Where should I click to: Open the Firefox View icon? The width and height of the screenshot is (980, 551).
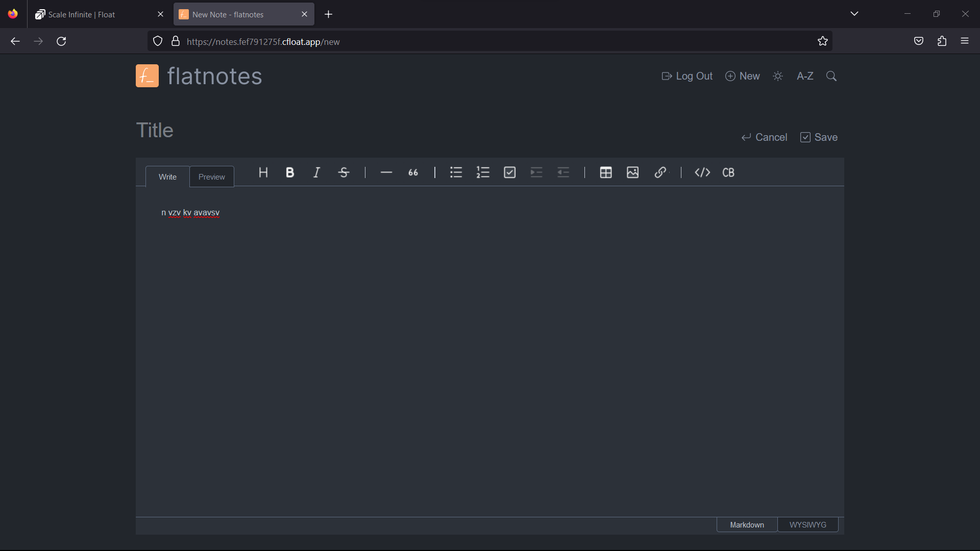tap(13, 14)
